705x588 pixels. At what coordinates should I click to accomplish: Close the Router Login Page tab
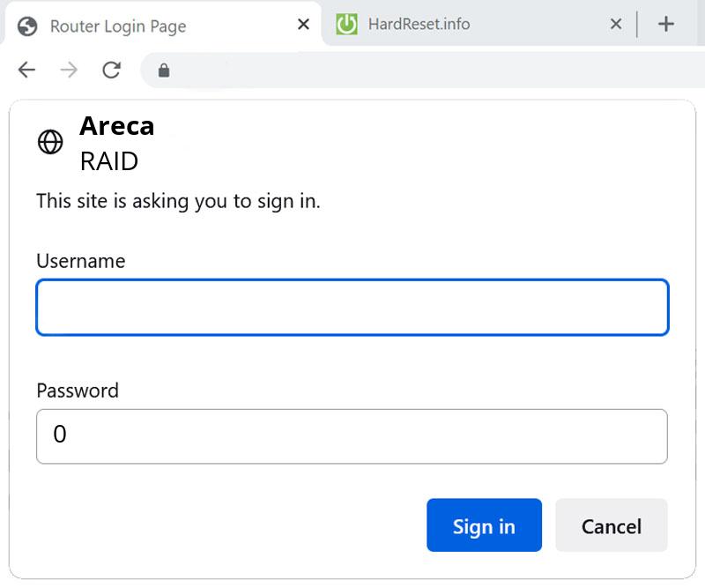pos(302,25)
